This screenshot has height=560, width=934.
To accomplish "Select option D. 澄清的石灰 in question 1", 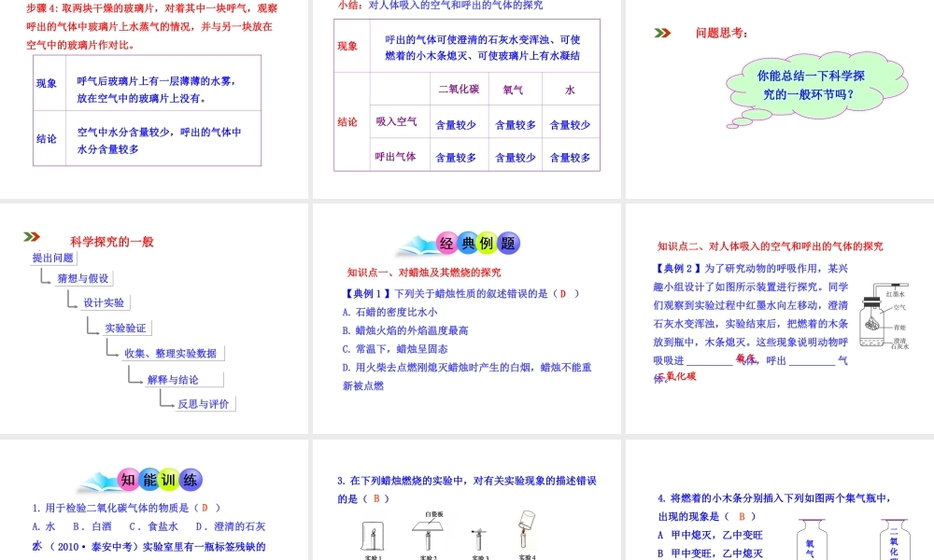I will pyautogui.click(x=231, y=526).
